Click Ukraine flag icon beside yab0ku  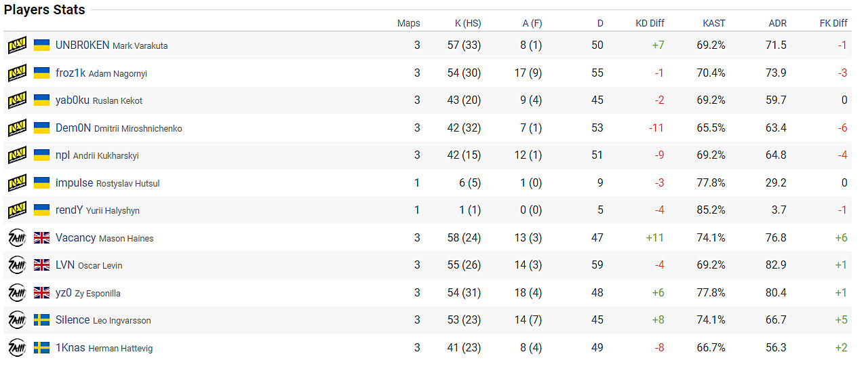click(42, 100)
